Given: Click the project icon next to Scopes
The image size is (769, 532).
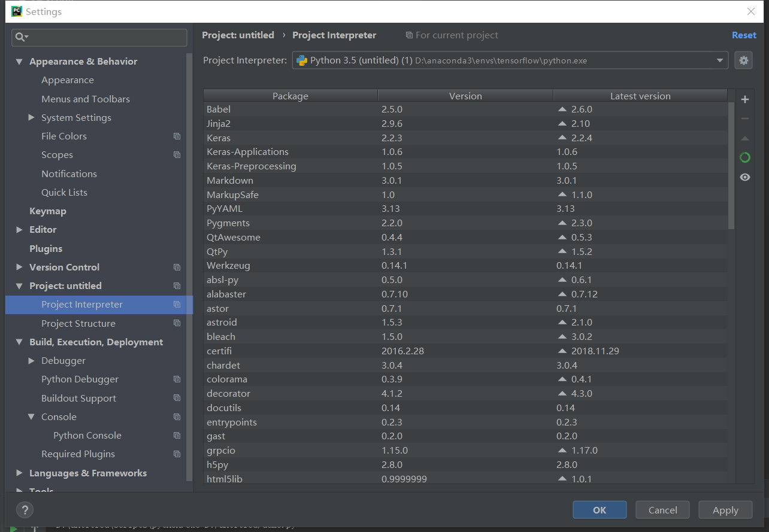Looking at the screenshot, I should (x=177, y=155).
